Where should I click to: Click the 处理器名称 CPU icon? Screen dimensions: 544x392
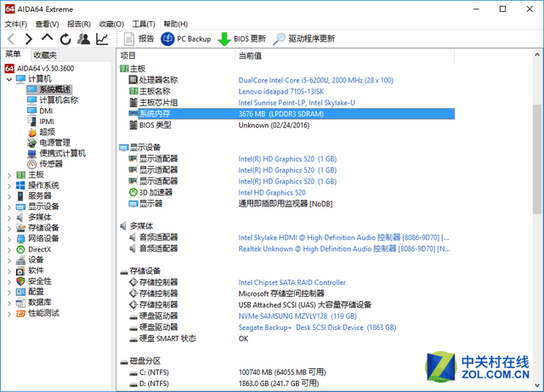pos(133,80)
